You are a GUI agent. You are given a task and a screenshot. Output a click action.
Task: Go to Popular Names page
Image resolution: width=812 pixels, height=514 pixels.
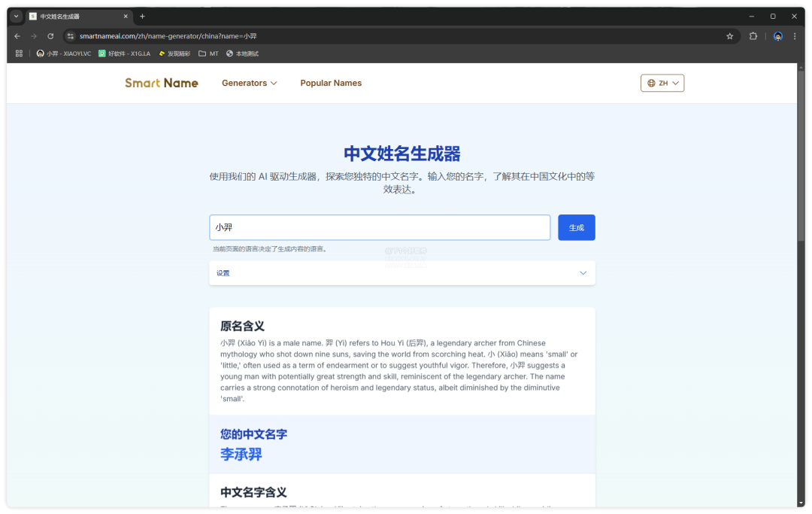(x=331, y=83)
